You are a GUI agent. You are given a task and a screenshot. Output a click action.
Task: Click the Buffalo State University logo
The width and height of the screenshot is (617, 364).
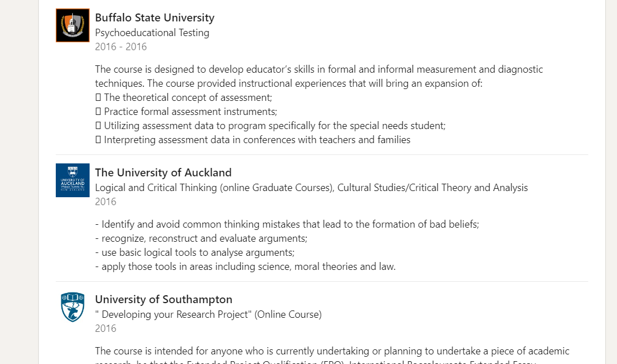click(73, 25)
